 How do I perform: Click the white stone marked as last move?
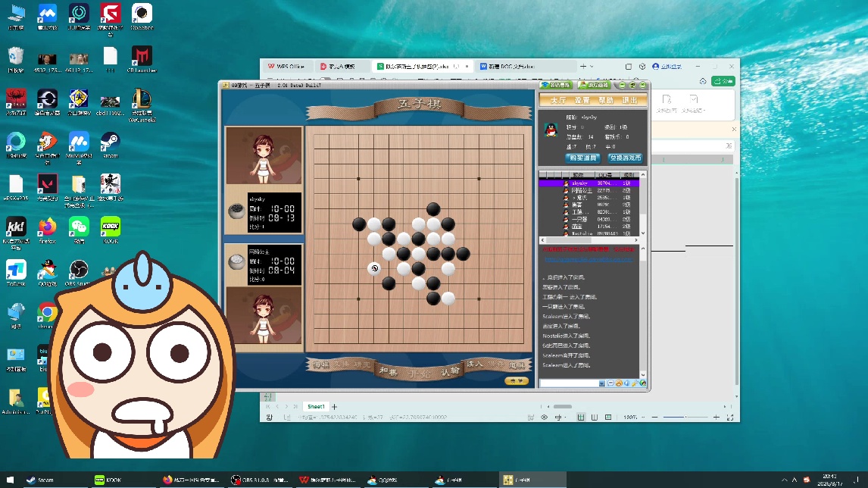(374, 269)
